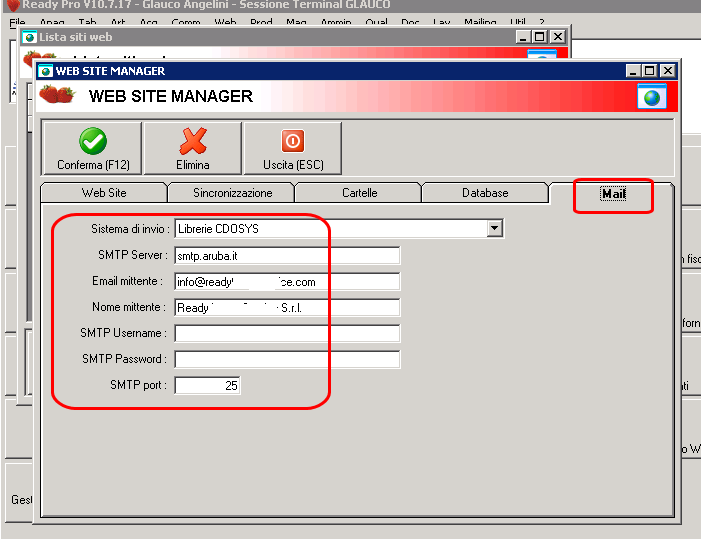701x539 pixels.
Task: Click the Uscita (ESC) button
Action: tap(293, 148)
